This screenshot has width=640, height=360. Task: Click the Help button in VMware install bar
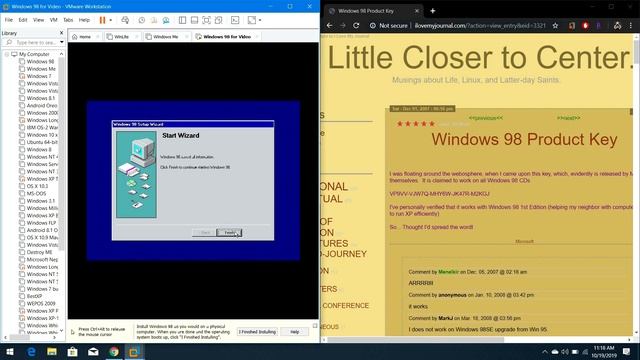(295, 332)
